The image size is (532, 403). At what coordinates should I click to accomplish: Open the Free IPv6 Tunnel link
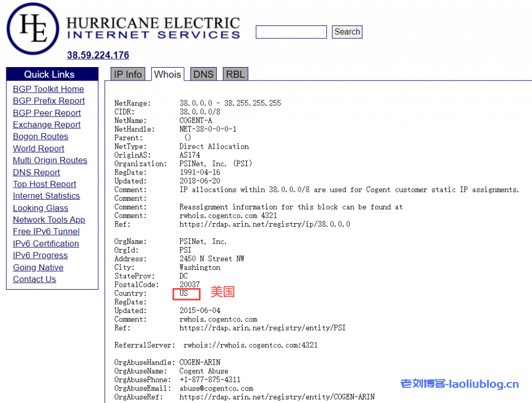tap(46, 231)
